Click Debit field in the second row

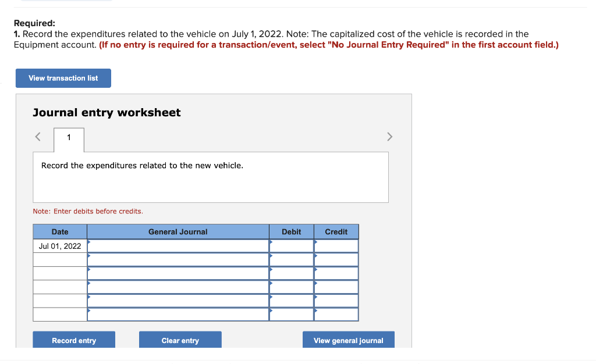[x=292, y=259]
